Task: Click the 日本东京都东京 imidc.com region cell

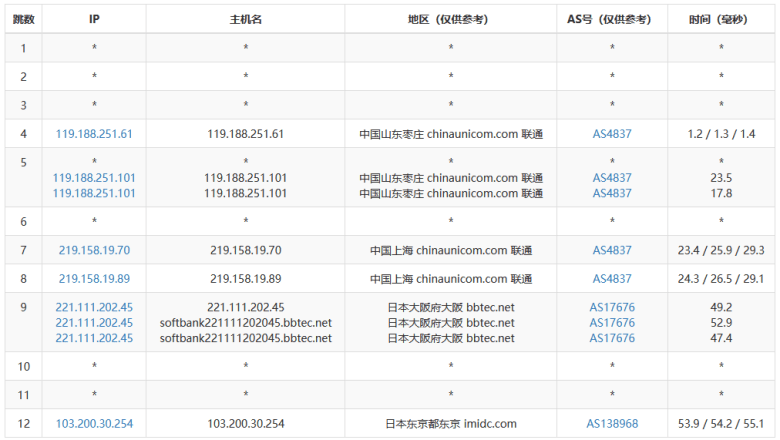Action: click(x=451, y=424)
